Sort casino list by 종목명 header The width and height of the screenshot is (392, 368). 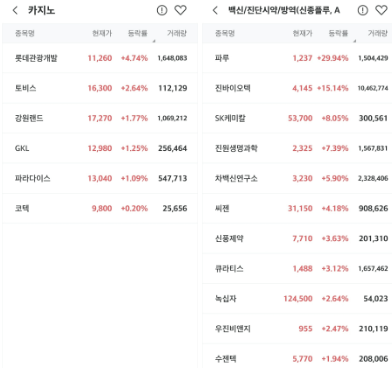pos(25,33)
